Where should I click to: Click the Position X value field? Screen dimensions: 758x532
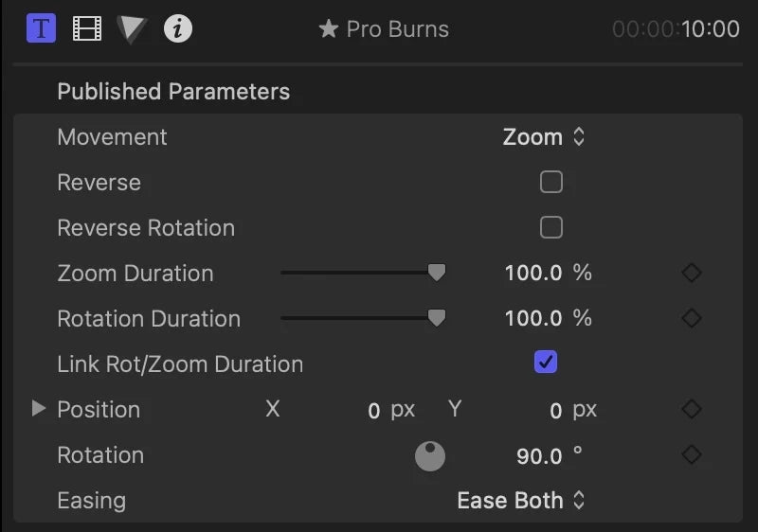tap(373, 411)
